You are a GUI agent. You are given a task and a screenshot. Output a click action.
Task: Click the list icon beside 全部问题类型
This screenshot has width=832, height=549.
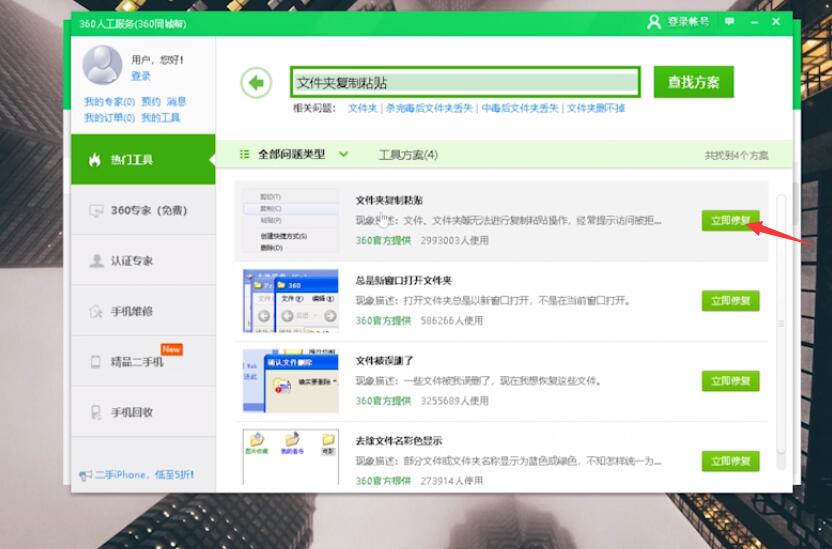tap(245, 154)
